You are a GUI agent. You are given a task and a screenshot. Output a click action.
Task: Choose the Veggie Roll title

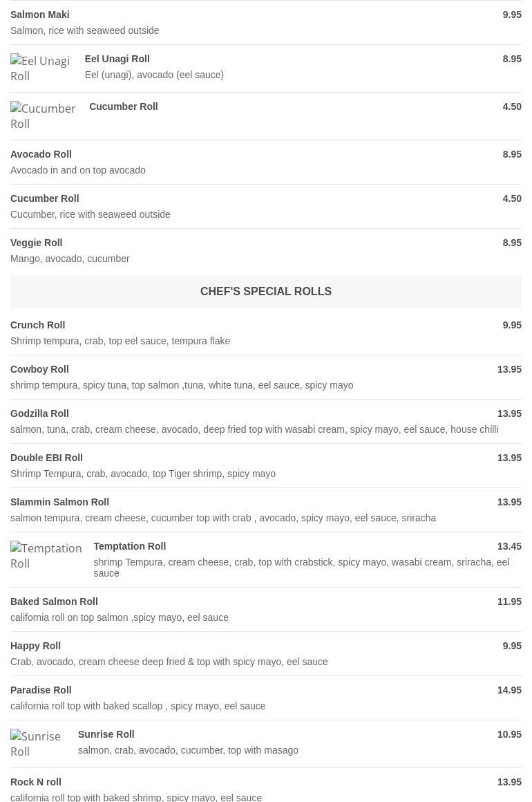[37, 243]
